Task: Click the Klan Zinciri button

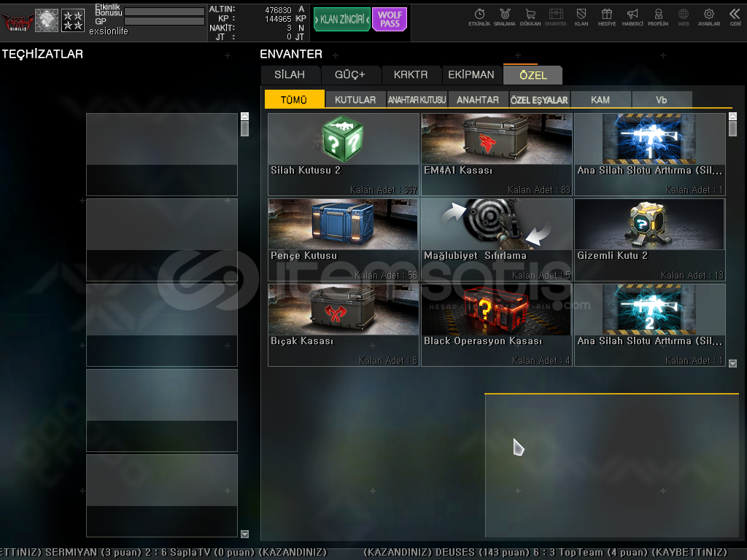Action: pyautogui.click(x=342, y=20)
